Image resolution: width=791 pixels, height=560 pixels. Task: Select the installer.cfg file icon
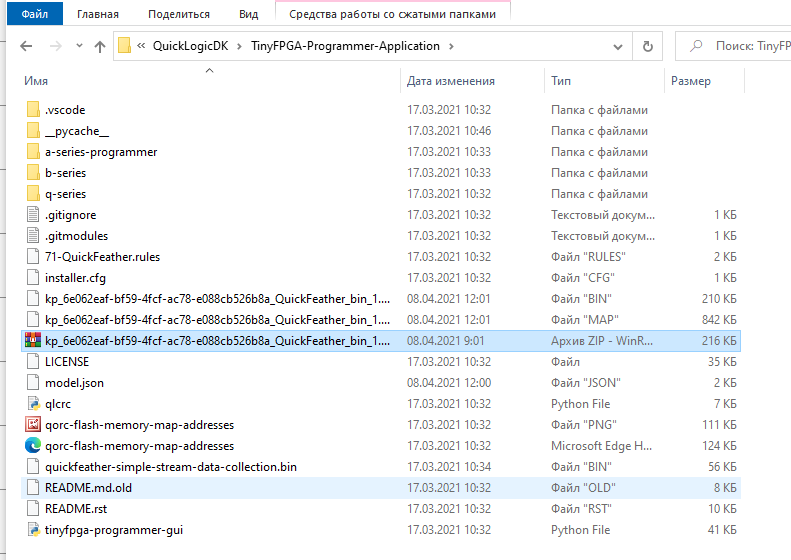click(x=33, y=277)
